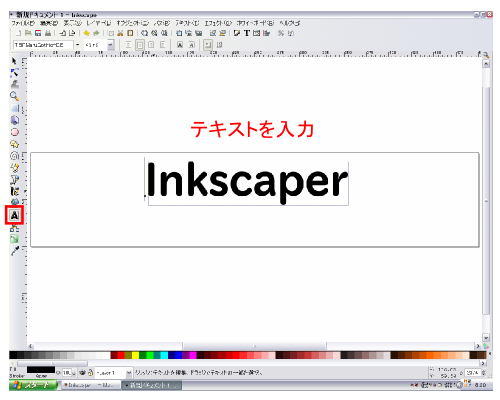Select the Connector tool
This screenshot has height=400, width=500.
coord(14,228)
